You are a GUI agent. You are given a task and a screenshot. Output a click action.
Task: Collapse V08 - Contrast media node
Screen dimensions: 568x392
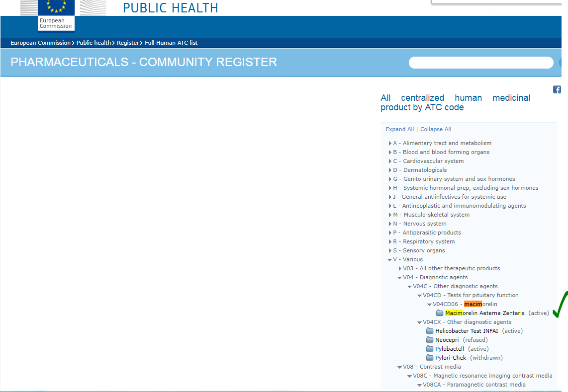tap(399, 367)
